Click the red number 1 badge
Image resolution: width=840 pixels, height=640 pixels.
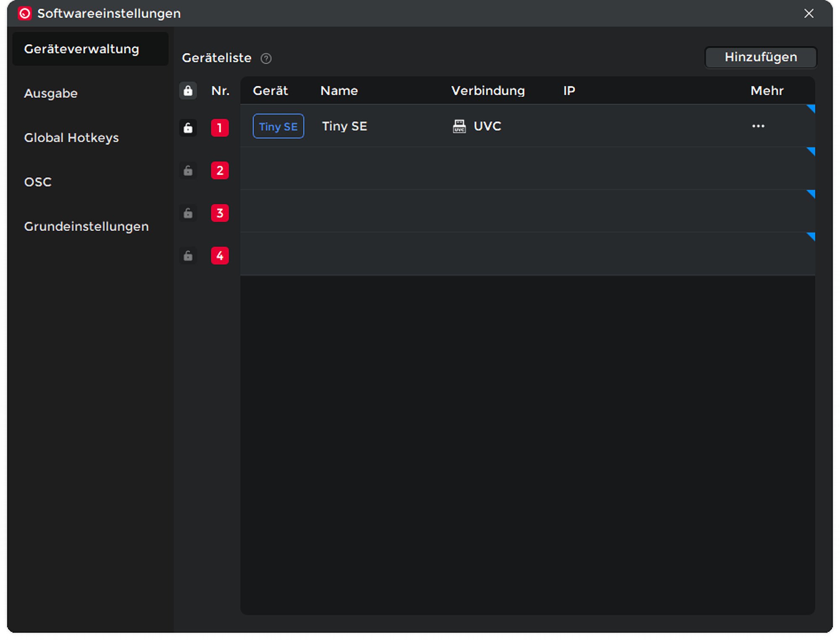coord(220,128)
